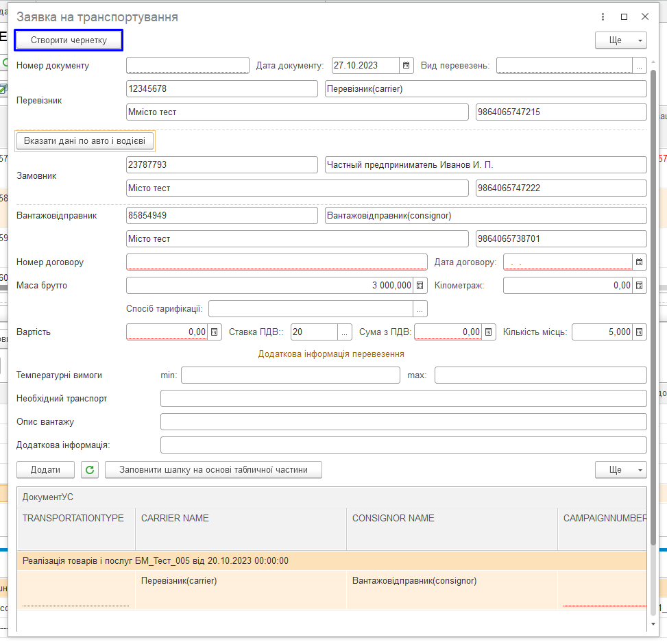
Task: Click Вантажовідправник code field 85854949
Action: (221, 216)
